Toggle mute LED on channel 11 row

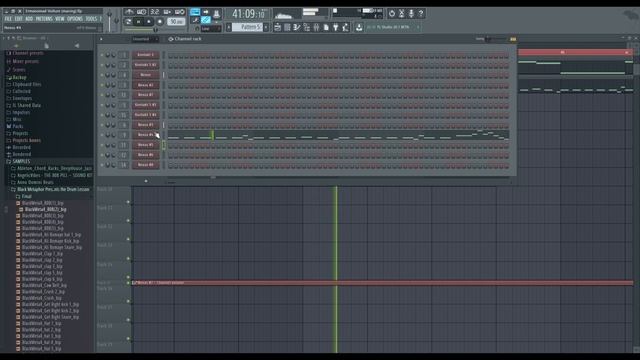pyautogui.click(x=102, y=145)
